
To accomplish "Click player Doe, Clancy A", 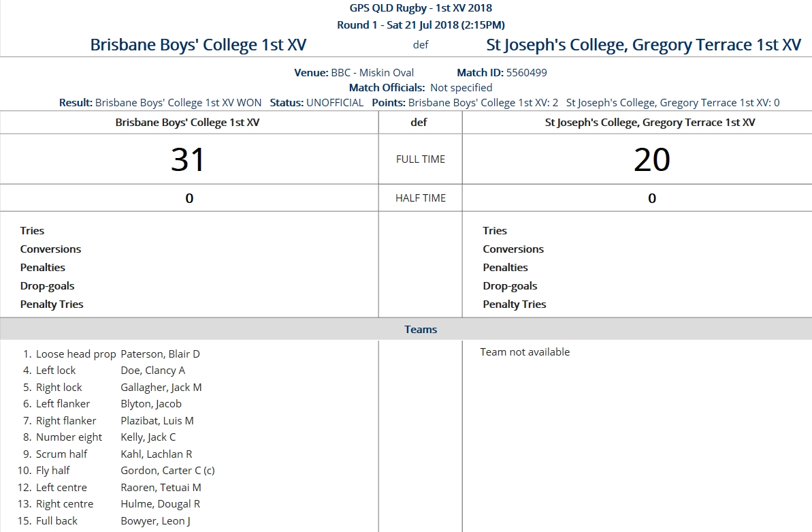I will pyautogui.click(x=152, y=371).
